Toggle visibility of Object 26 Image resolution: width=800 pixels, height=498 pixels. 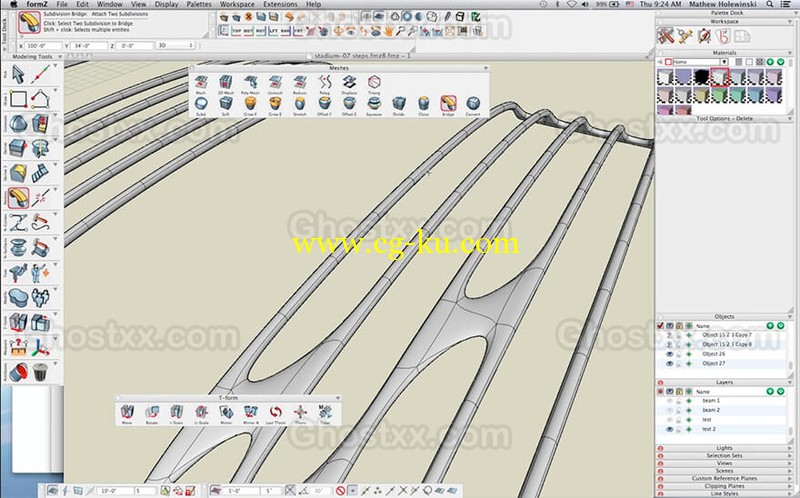670,354
